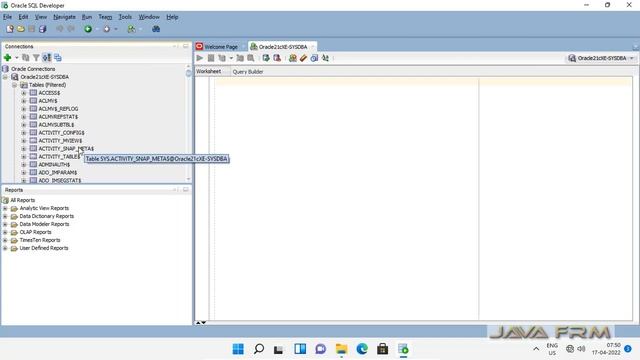The width and height of the screenshot is (640, 360).
Task: Click the taskbar clock and date
Action: point(606,349)
